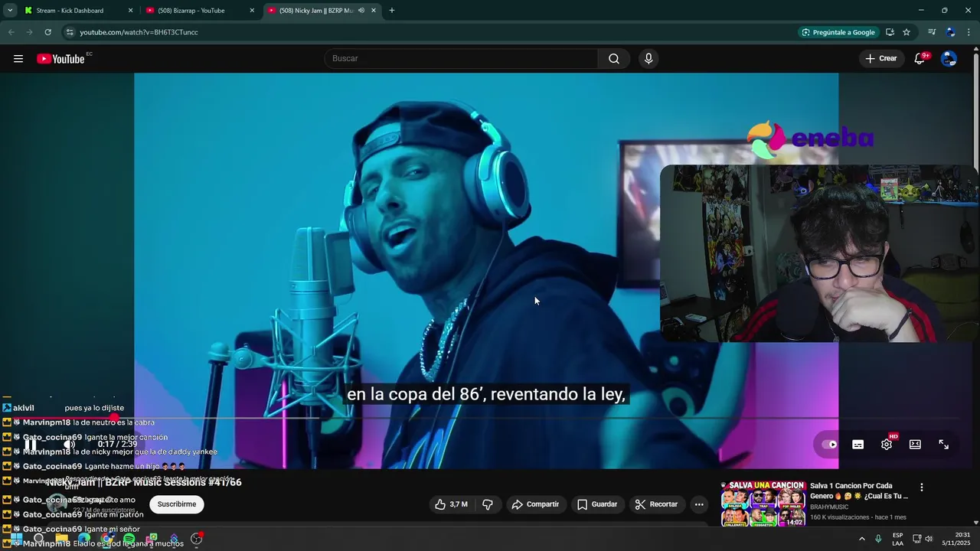This screenshot has height=551, width=980.
Task: Open more actions ellipsis under video
Action: click(x=699, y=504)
